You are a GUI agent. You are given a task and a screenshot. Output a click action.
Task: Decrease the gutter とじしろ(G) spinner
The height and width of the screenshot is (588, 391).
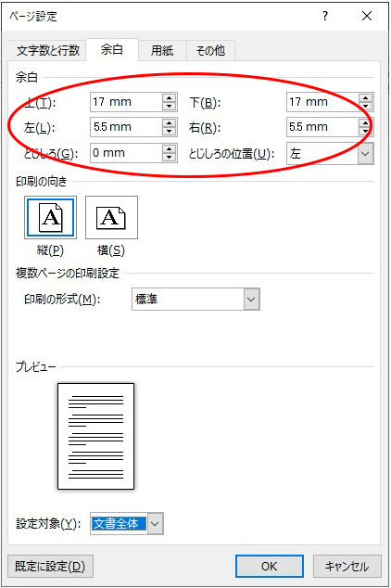[x=170, y=158]
